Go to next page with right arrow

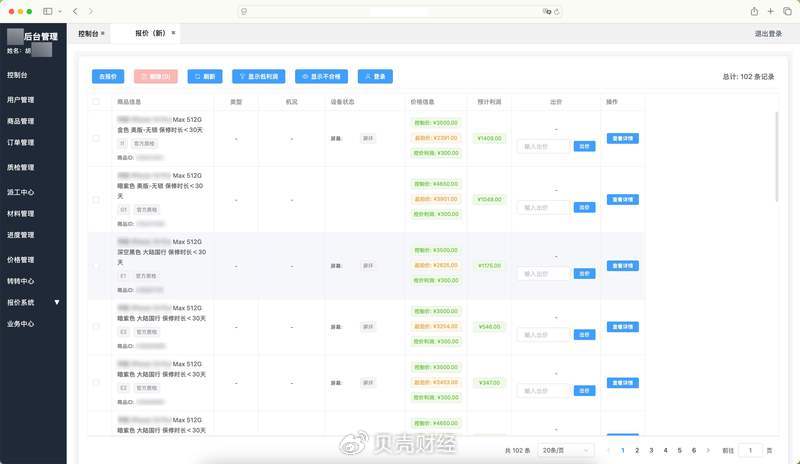708,450
